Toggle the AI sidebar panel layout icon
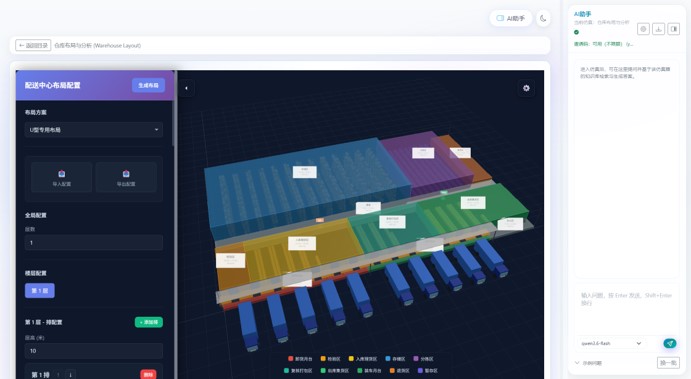The height and width of the screenshot is (379, 691). tap(673, 29)
